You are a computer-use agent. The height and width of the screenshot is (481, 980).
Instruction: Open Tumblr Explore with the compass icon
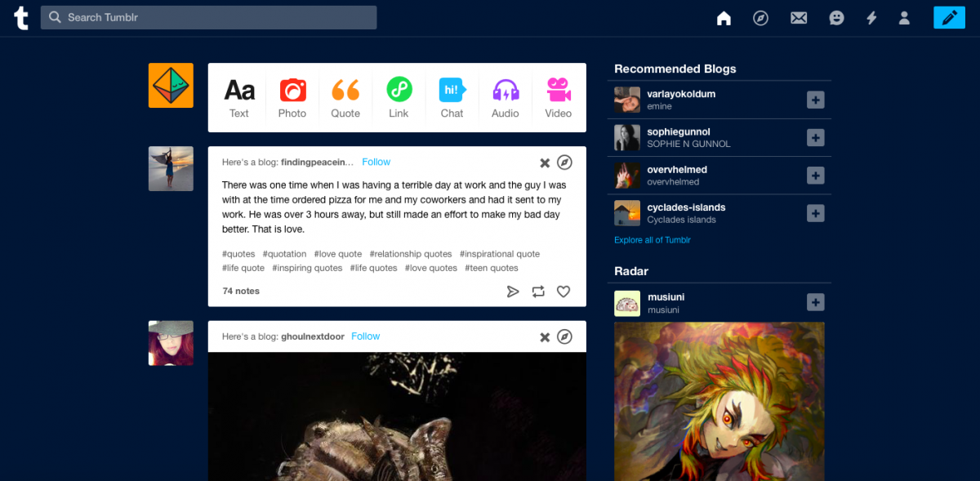click(x=760, y=17)
